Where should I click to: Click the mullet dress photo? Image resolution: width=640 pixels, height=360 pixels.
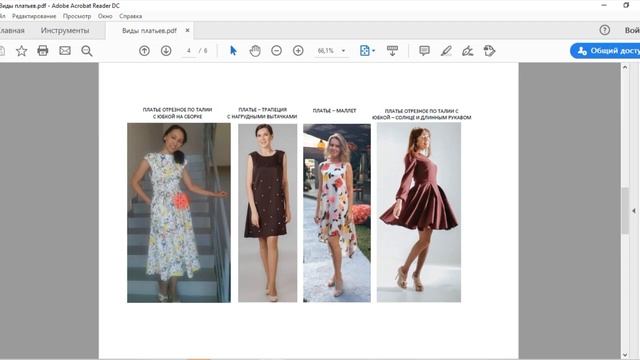tap(337, 213)
